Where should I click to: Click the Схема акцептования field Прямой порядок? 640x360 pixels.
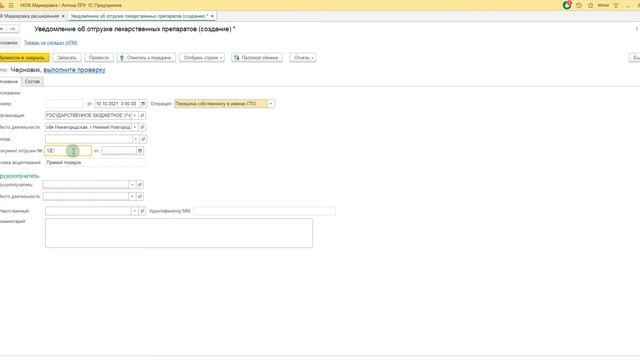(x=95, y=163)
